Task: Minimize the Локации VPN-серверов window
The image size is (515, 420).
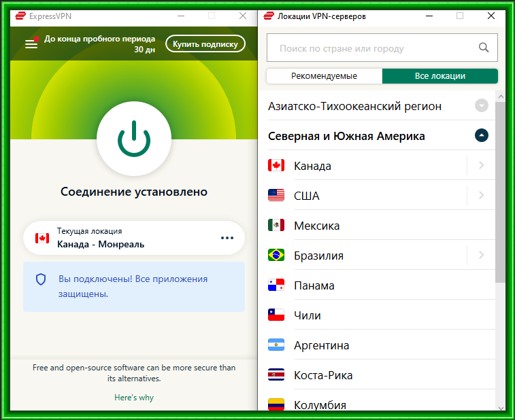Action: tap(429, 16)
